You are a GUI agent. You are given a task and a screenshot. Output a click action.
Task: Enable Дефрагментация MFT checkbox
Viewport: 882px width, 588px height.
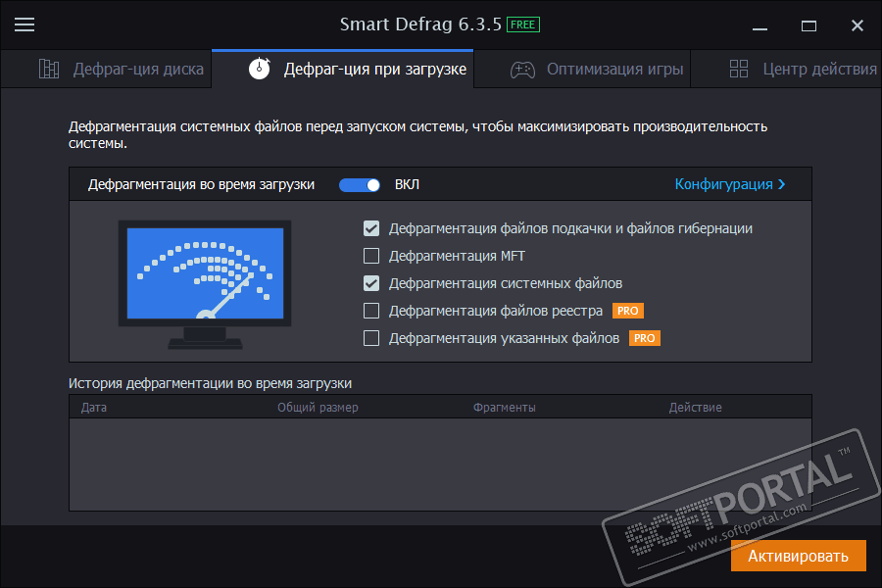pos(371,256)
